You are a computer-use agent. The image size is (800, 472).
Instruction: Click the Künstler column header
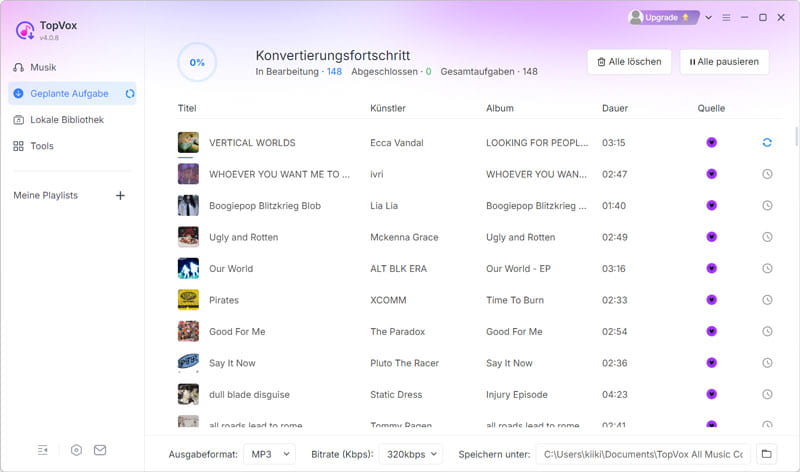click(388, 108)
